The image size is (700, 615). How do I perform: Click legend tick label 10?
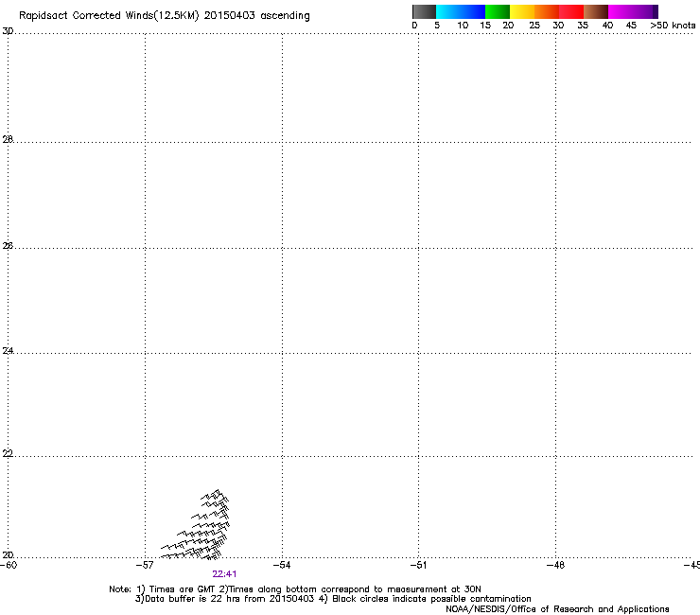click(463, 26)
